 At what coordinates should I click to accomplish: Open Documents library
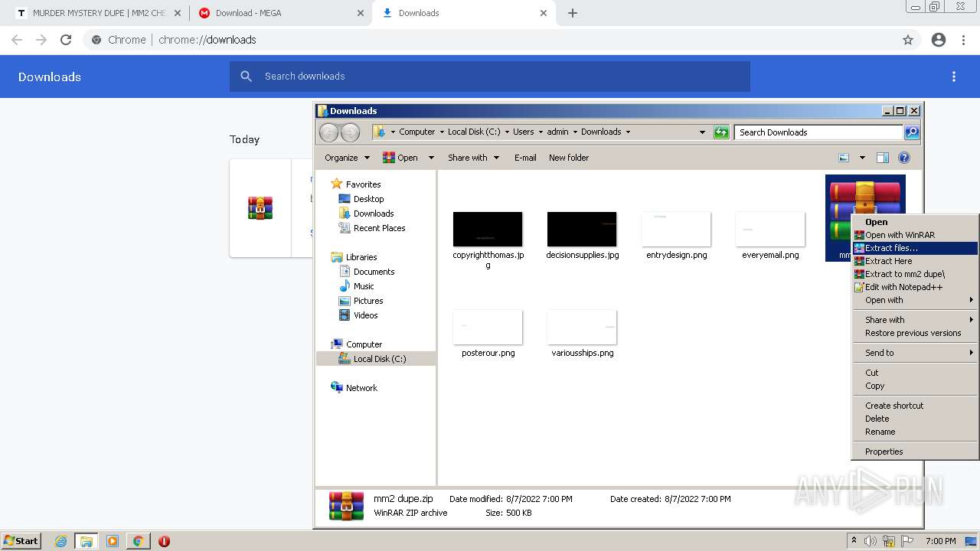click(374, 272)
